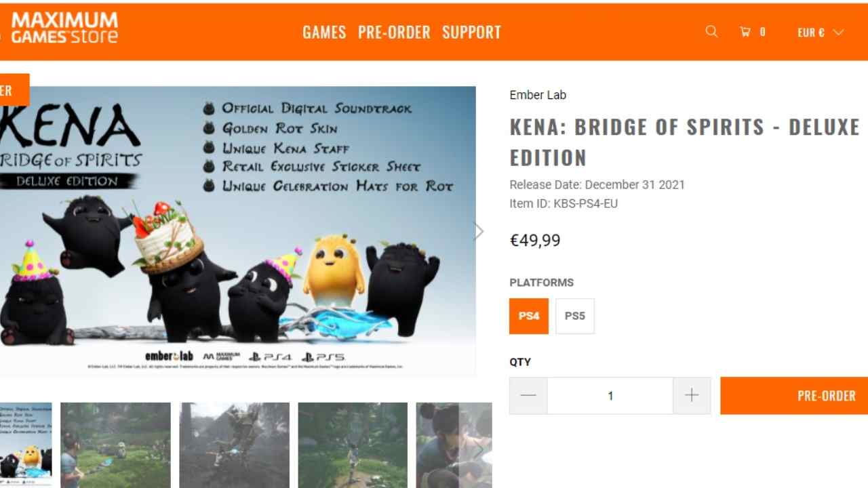
Task: Advance main image with right arrow
Action: point(478,231)
